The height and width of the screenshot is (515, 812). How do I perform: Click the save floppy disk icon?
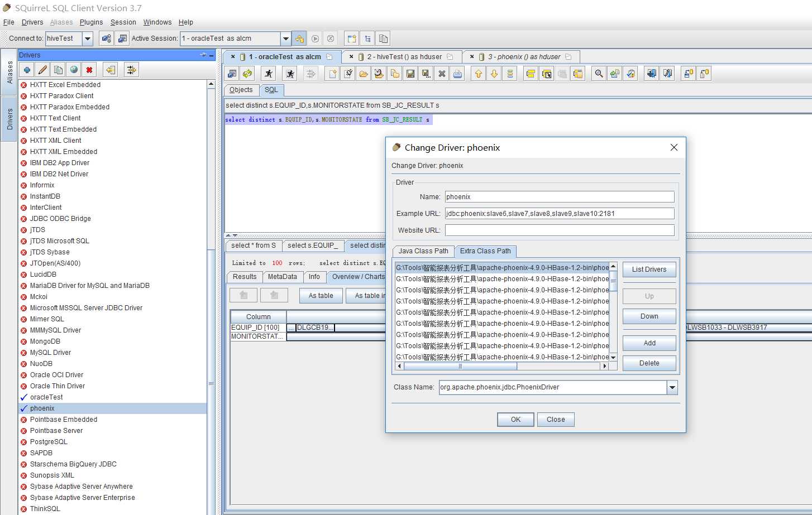click(x=410, y=74)
